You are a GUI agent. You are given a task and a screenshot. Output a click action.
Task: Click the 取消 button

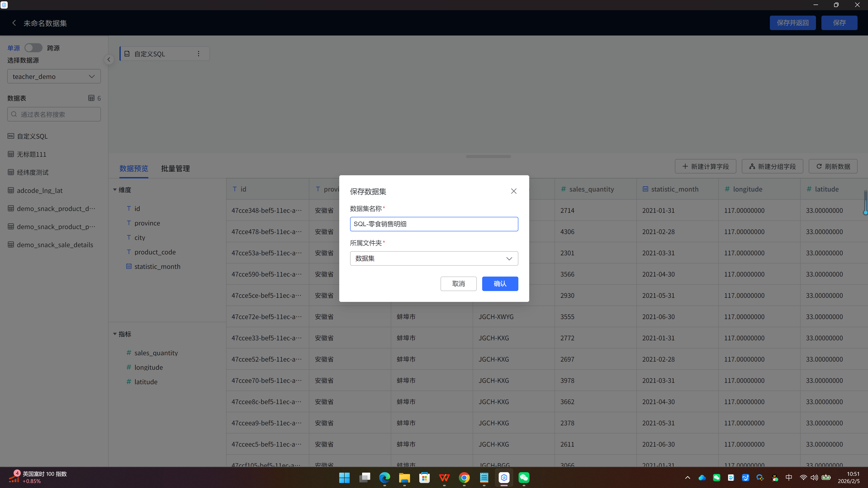click(458, 284)
